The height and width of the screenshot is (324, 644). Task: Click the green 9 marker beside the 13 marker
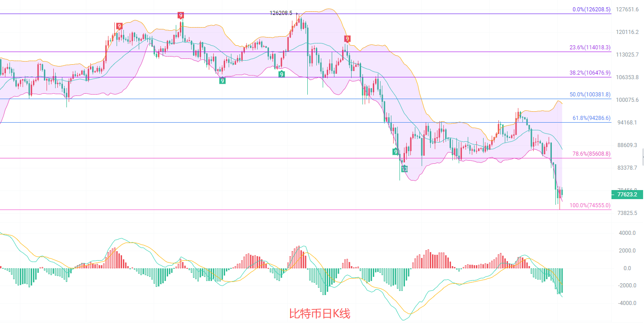click(395, 152)
